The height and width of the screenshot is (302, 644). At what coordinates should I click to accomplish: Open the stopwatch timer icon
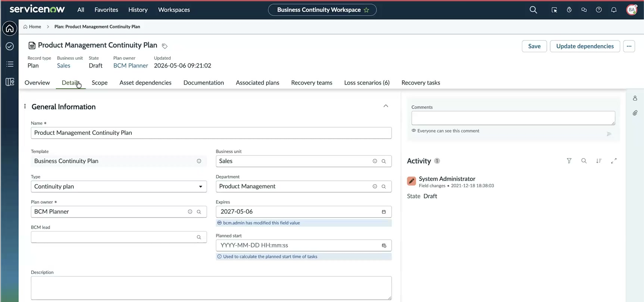coord(569,10)
